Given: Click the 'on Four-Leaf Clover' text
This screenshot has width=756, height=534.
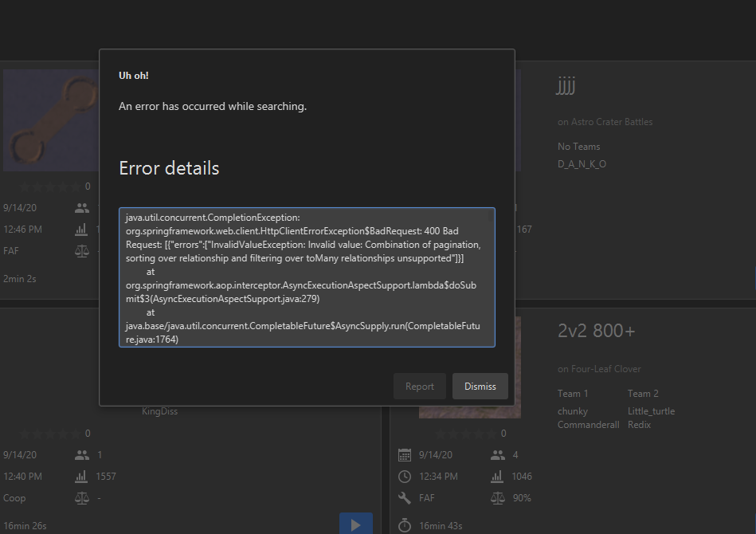Looking at the screenshot, I should pyautogui.click(x=599, y=369).
